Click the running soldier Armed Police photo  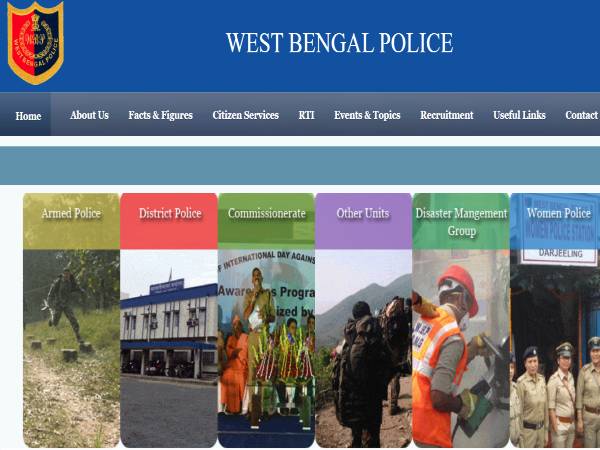click(71, 348)
